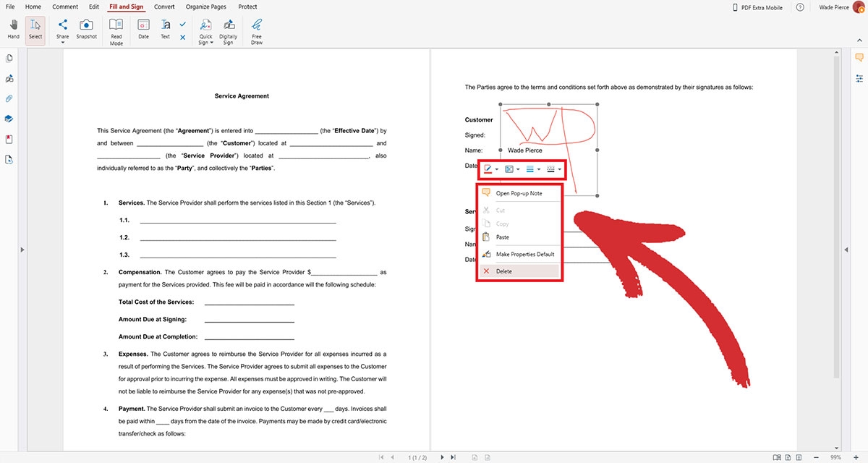The height and width of the screenshot is (463, 868).
Task: Go to the first page
Action: [382, 457]
